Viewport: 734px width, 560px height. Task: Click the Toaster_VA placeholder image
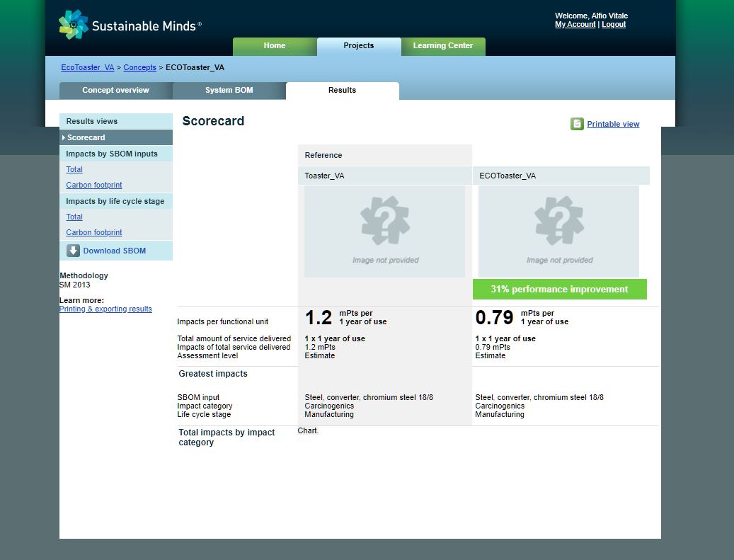(x=385, y=232)
